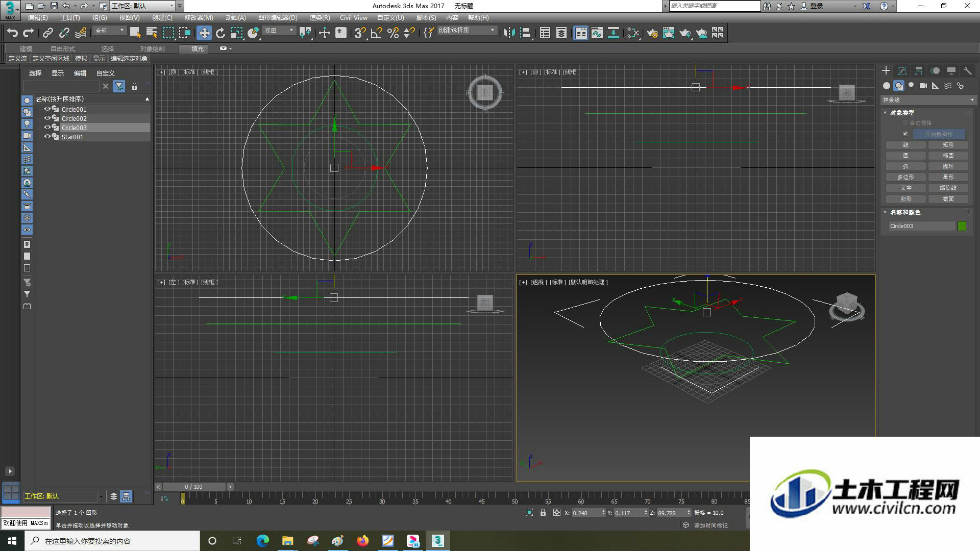980x552 pixels.
Task: Open the Modify command panel tab
Action: pos(902,71)
